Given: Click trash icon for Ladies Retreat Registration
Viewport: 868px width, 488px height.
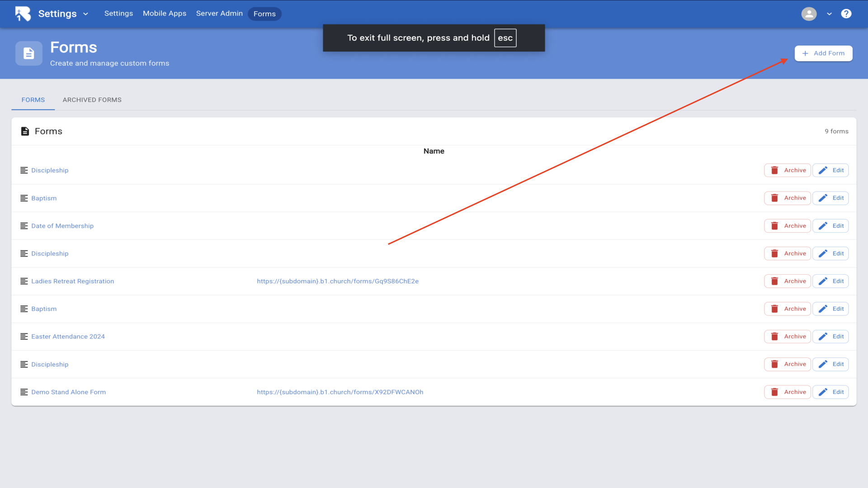Looking at the screenshot, I should tap(774, 281).
